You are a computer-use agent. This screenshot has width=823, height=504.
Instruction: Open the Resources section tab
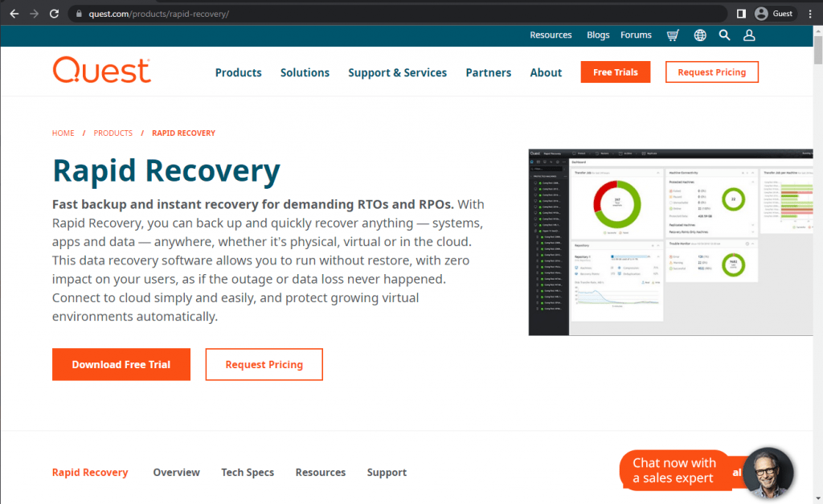[320, 473]
